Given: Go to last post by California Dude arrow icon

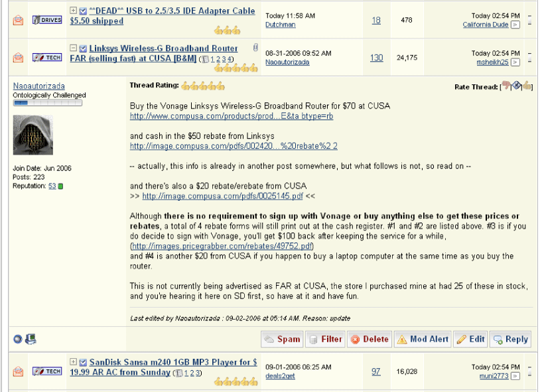Looking at the screenshot, I should (x=516, y=25).
